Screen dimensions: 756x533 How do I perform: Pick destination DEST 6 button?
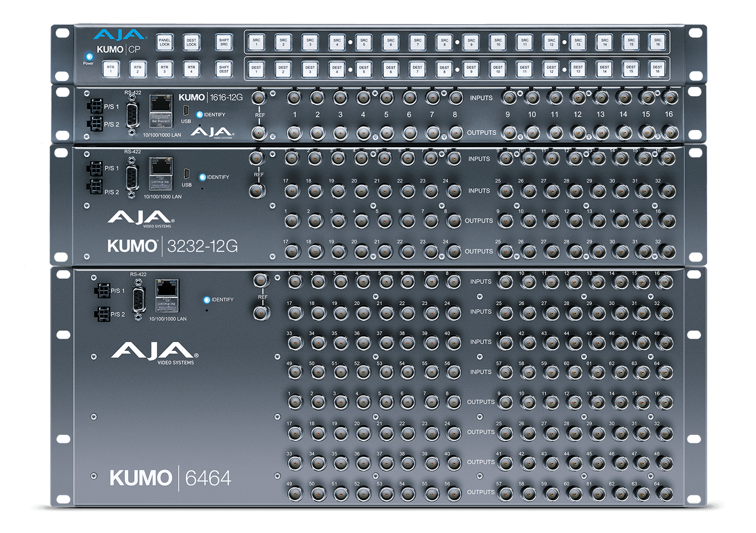pos(391,69)
